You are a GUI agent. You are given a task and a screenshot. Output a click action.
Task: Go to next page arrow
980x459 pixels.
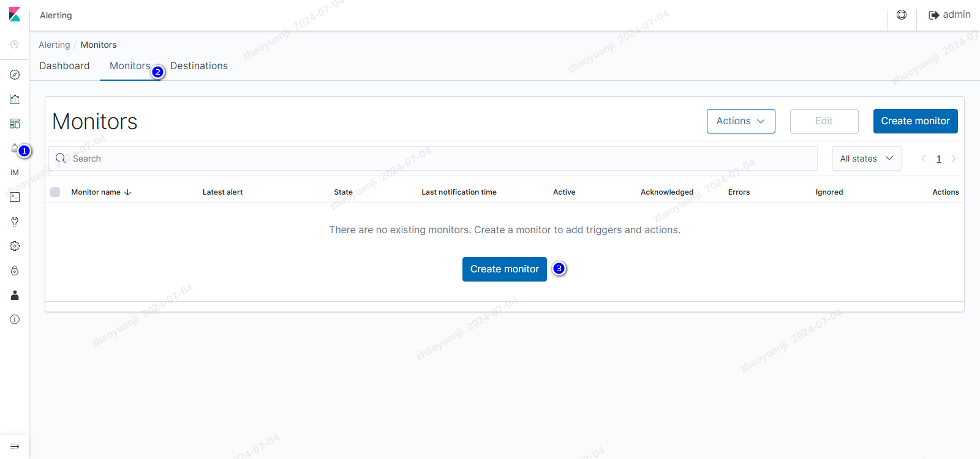(954, 159)
